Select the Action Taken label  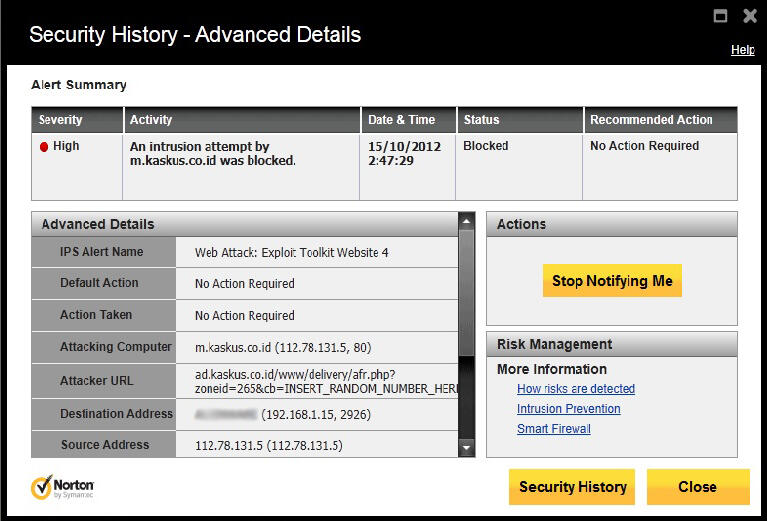point(96,315)
